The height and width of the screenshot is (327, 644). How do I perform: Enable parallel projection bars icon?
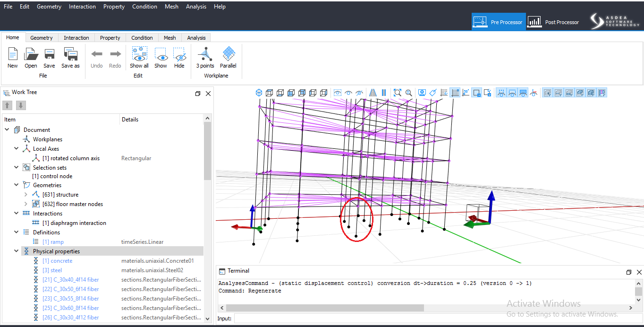384,93
